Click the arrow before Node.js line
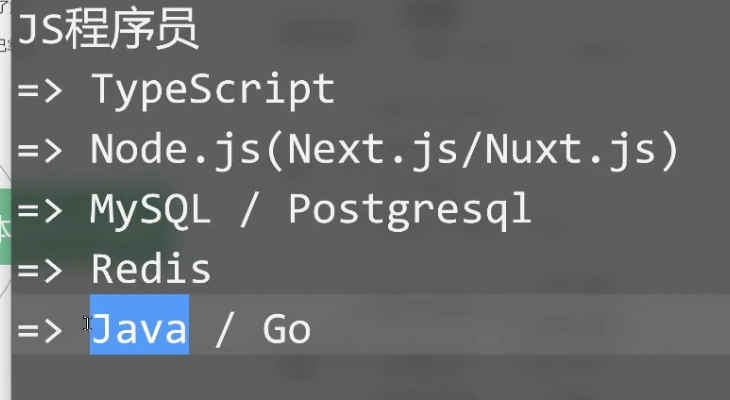Image resolution: width=730 pixels, height=400 pixels. (40, 150)
